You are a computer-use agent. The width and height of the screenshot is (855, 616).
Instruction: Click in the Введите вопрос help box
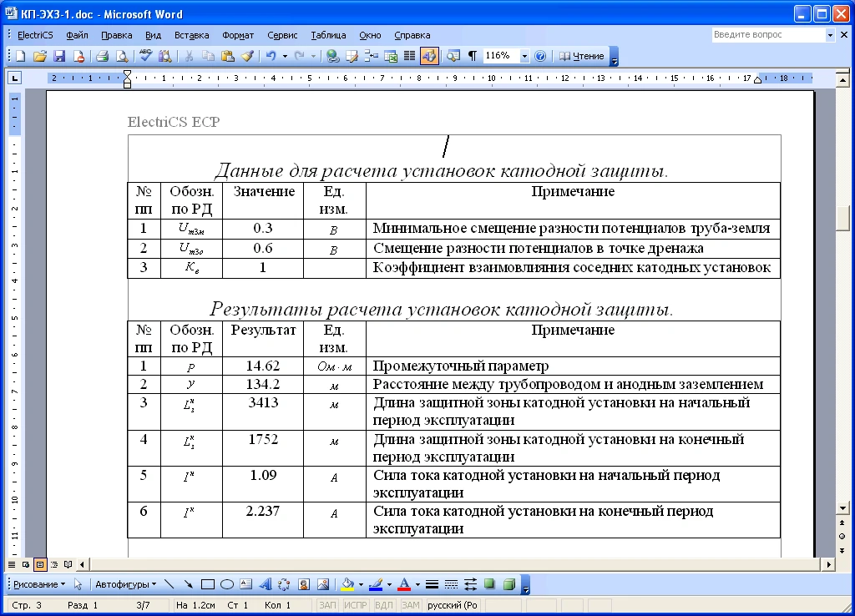pyautogui.click(x=767, y=35)
